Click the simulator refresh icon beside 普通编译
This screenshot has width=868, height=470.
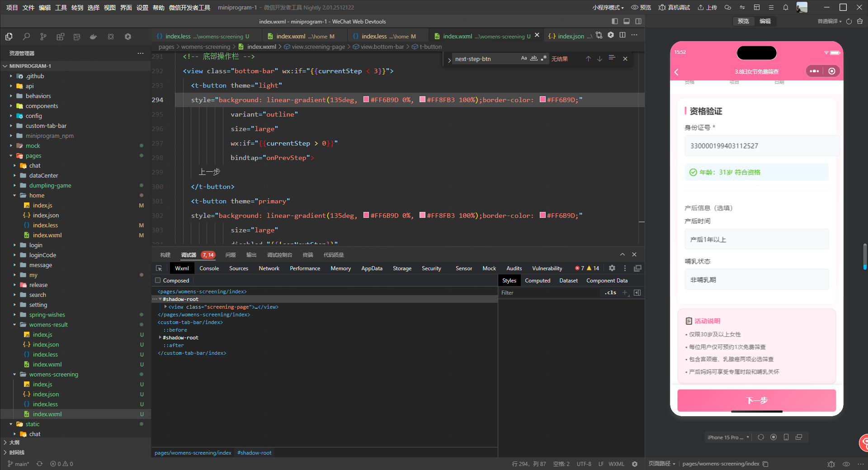[849, 21]
